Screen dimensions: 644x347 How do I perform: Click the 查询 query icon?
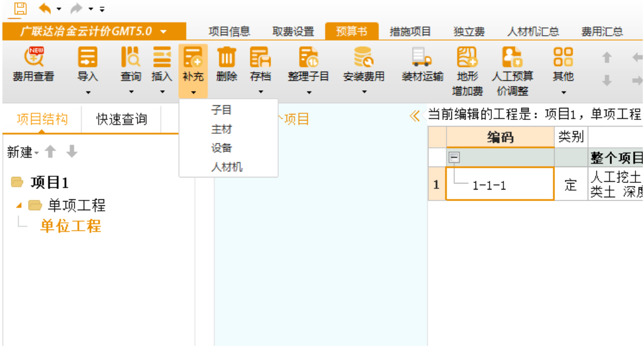[x=131, y=58]
